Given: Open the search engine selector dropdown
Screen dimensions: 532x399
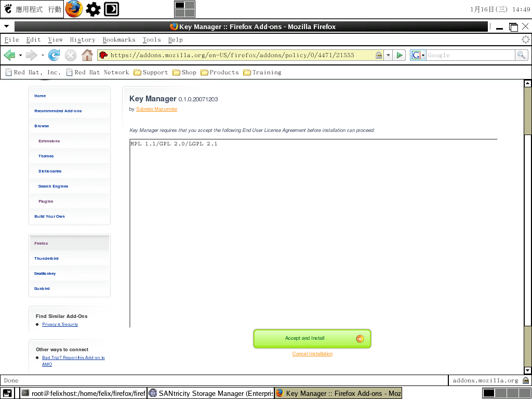Looking at the screenshot, I should click(418, 55).
